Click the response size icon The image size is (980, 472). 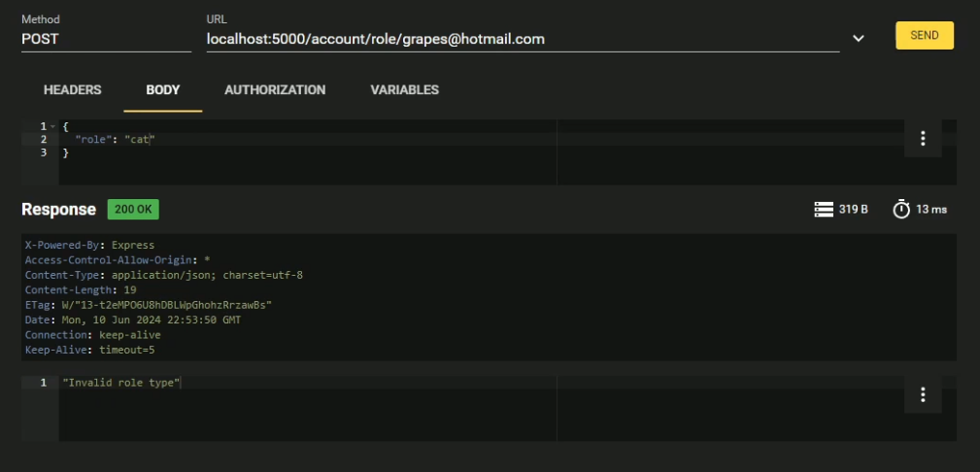point(824,210)
